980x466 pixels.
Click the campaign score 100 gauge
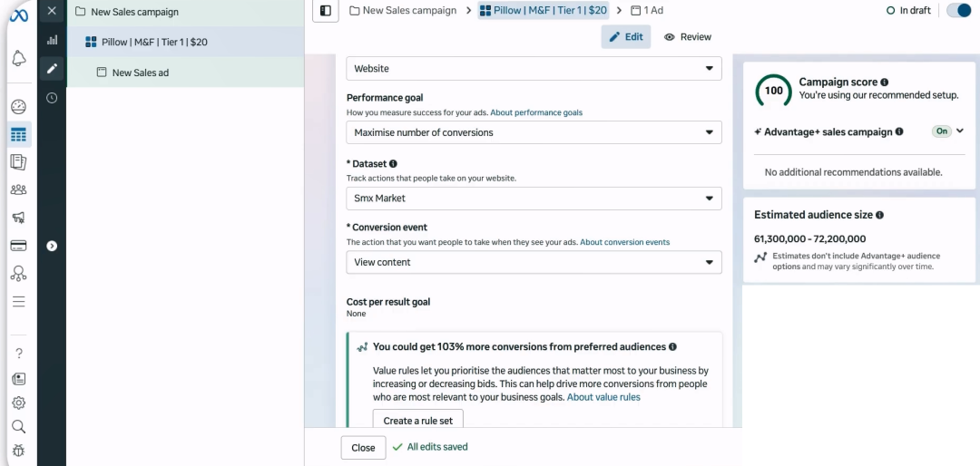coord(773,91)
